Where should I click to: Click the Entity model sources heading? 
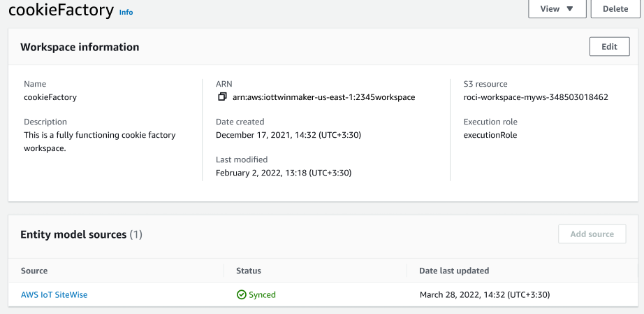coord(73,235)
